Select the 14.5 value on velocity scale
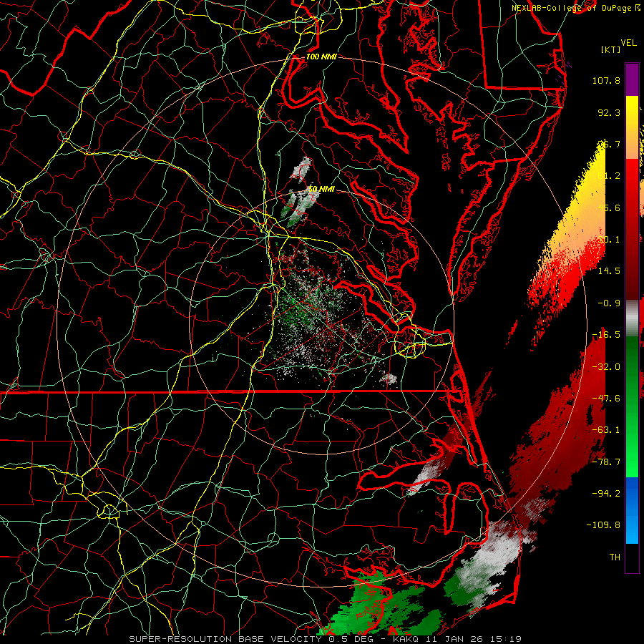The image size is (644, 644). pyautogui.click(x=609, y=271)
